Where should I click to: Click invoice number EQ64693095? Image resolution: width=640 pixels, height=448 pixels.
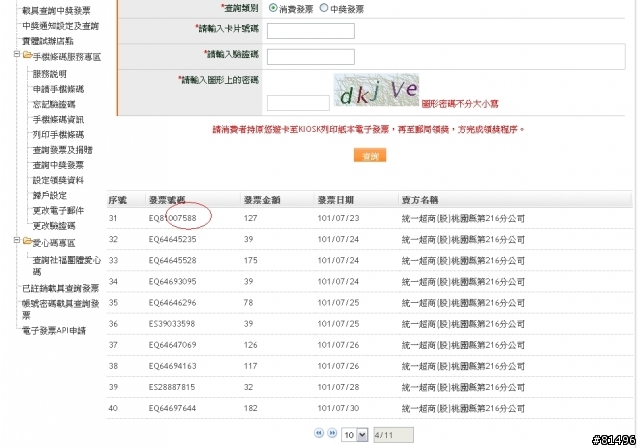pos(172,282)
